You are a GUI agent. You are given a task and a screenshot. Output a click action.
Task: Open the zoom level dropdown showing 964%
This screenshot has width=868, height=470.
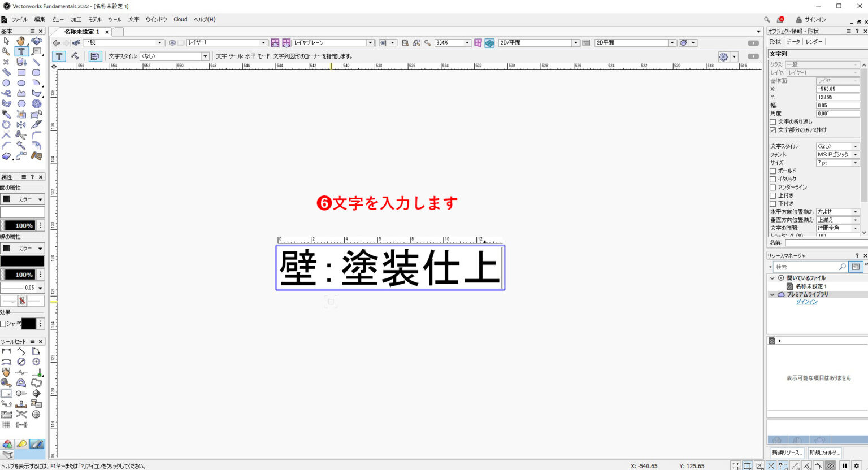[x=468, y=42]
